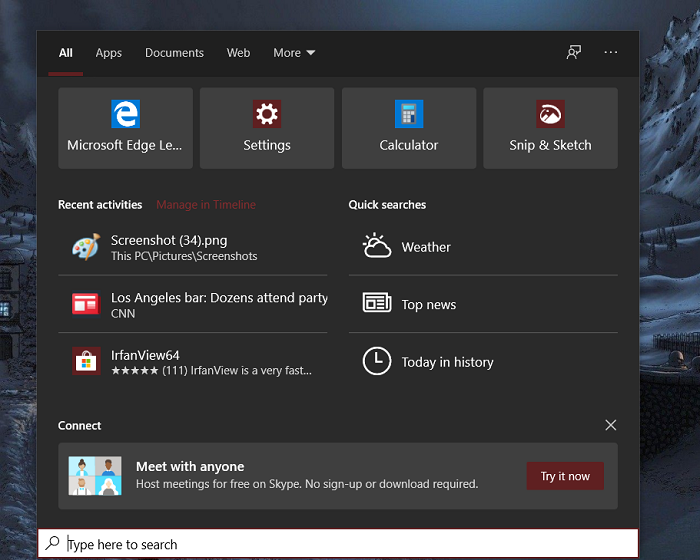This screenshot has width=700, height=560.
Task: Select the Web search tab
Action: tap(238, 53)
